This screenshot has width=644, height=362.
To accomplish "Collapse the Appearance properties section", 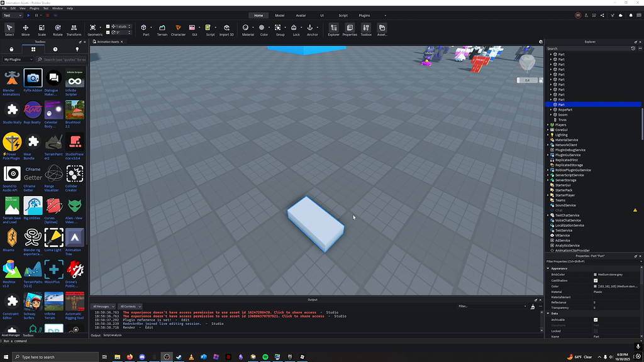I will point(548,268).
